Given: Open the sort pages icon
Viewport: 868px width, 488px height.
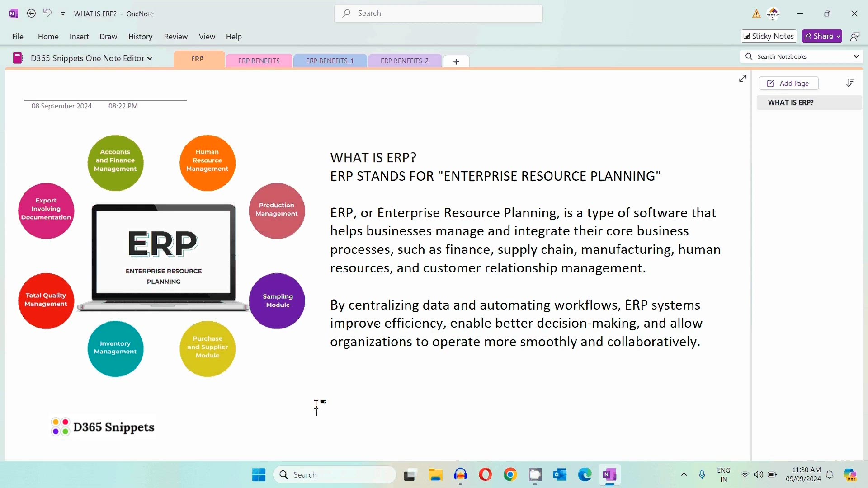Looking at the screenshot, I should coord(850,83).
